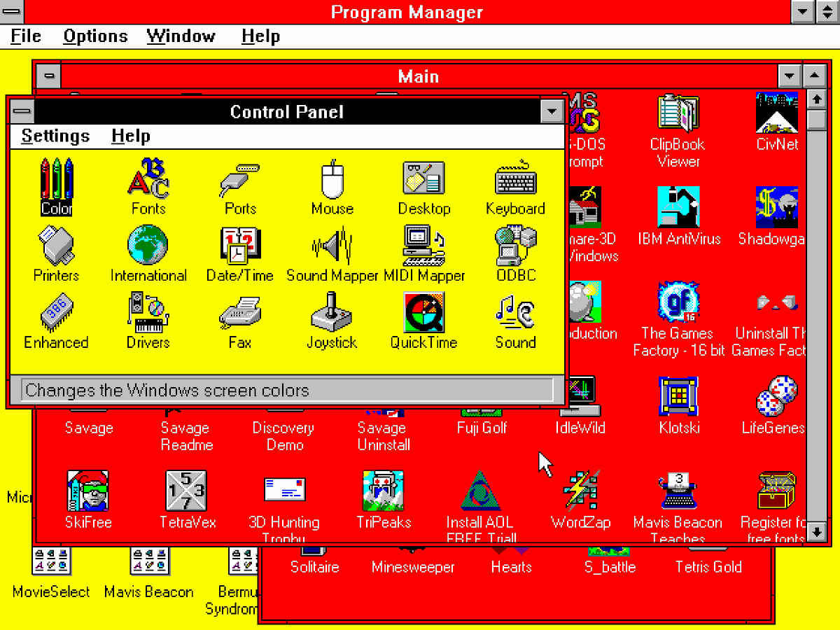Select the Klotski icon
The height and width of the screenshot is (630, 840).
tap(678, 396)
